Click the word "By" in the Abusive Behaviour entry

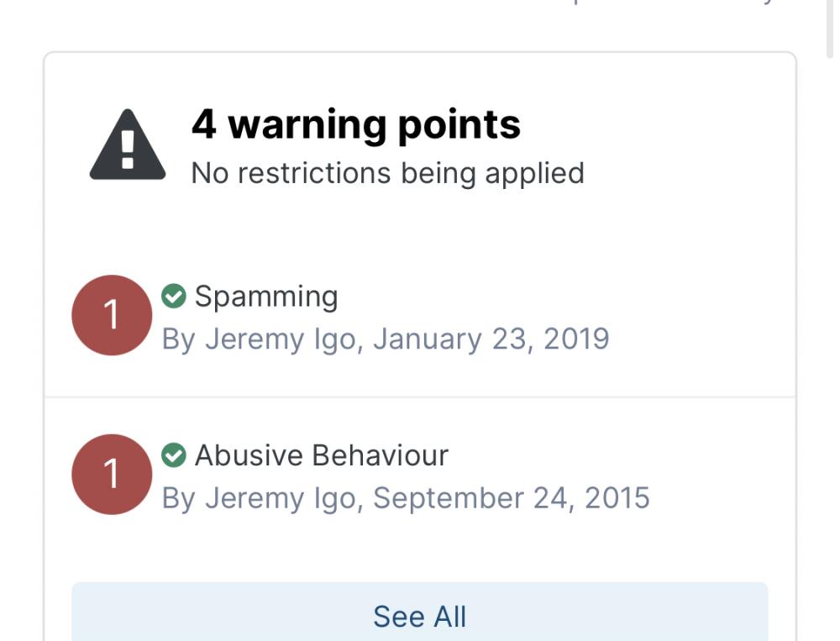(178, 497)
